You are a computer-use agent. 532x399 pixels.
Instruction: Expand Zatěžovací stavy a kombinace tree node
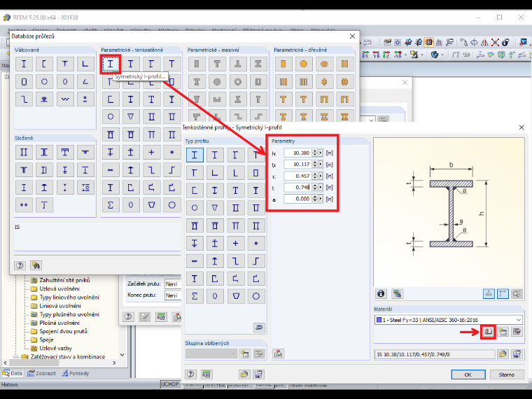pos(16,357)
